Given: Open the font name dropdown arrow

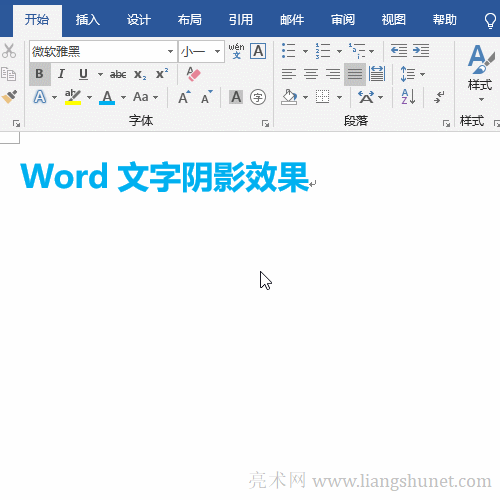Looking at the screenshot, I should point(170,51).
